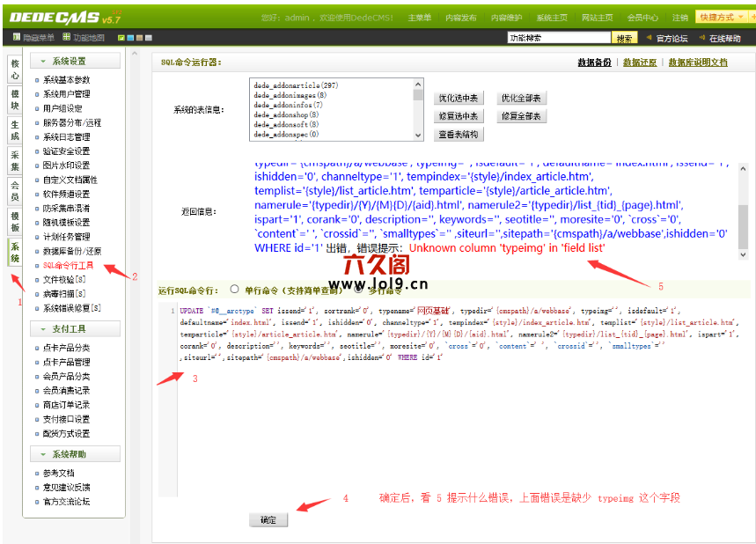This screenshot has width=756, height=544.
Task: Open 官方交流论坛 in the sidebar
Action: pos(67,502)
